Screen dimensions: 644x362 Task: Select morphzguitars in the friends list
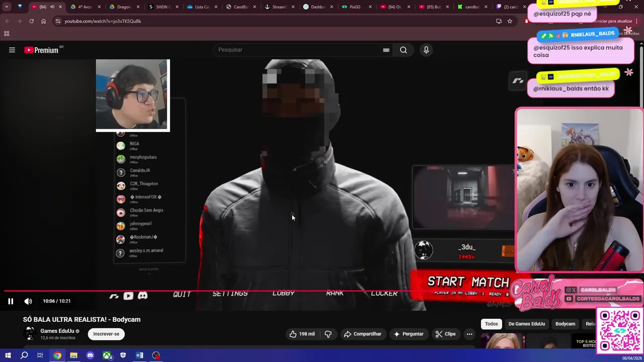click(x=143, y=159)
